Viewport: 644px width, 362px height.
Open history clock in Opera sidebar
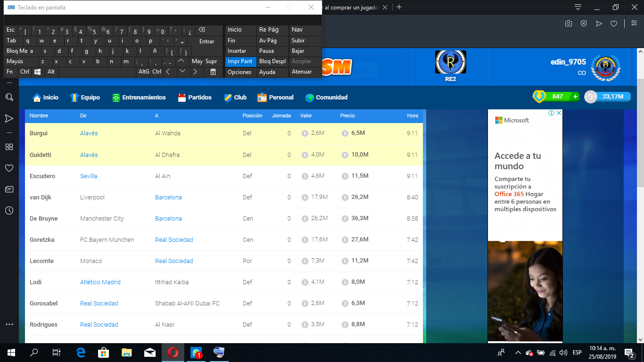coord(9,210)
